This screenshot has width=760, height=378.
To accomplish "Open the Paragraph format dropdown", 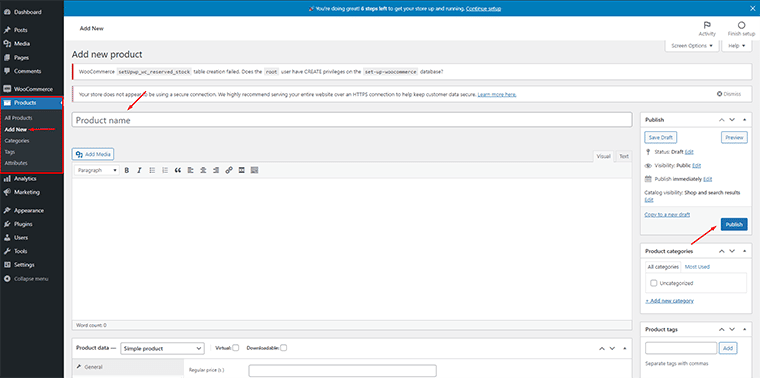I will [x=97, y=170].
